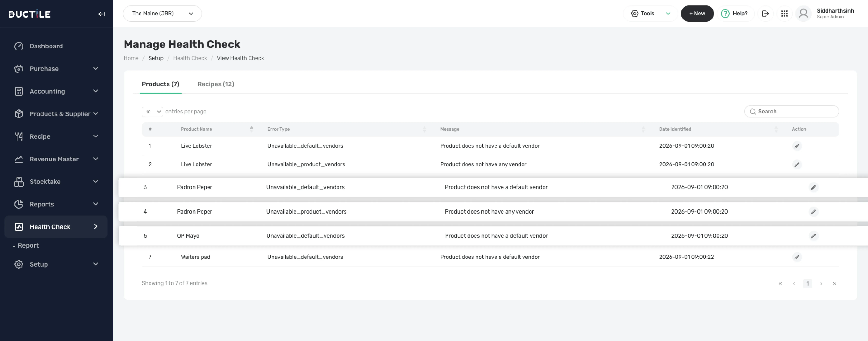Go to Health Check breadcrumb link
The height and width of the screenshot is (341, 868).
click(190, 58)
